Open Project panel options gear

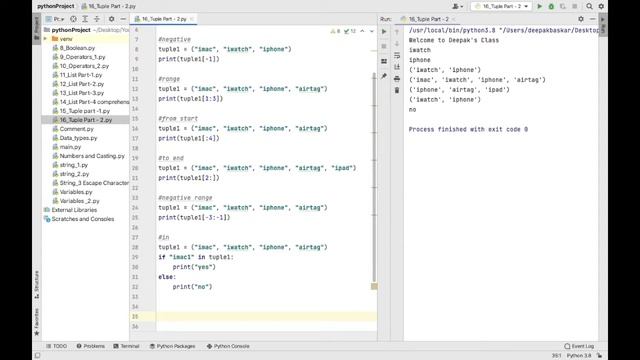pyautogui.click(x=111, y=19)
